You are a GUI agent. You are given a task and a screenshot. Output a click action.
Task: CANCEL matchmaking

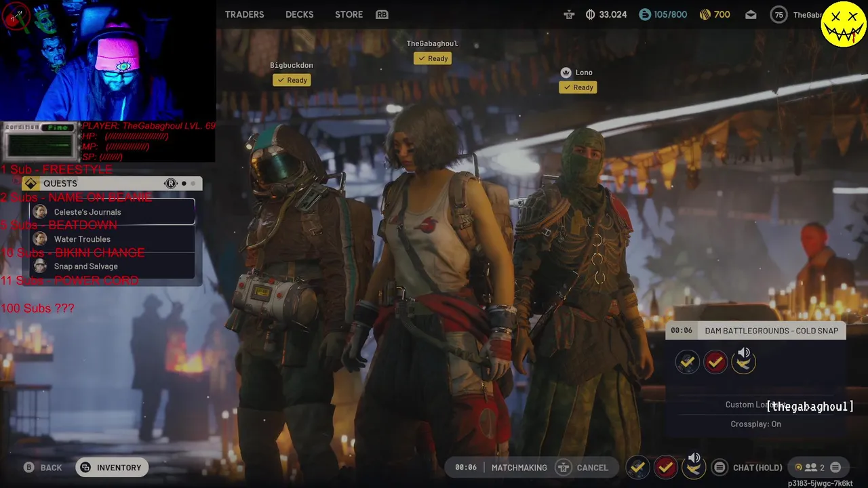(x=592, y=468)
